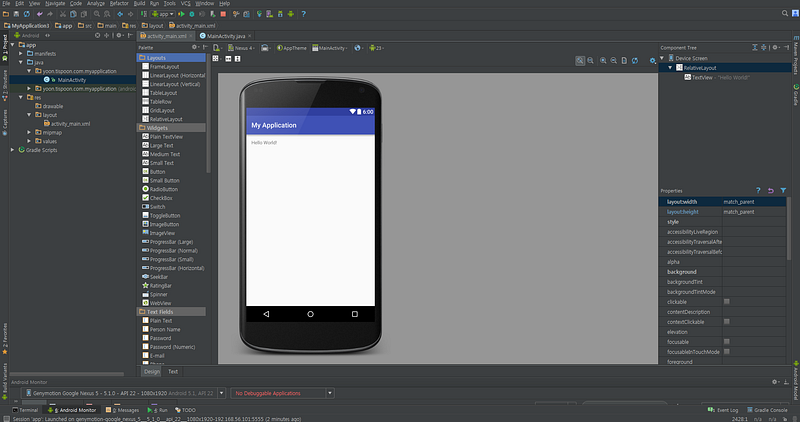800x422 pixels.
Task: Open the SDK Manager icon
Action: (x=280, y=14)
